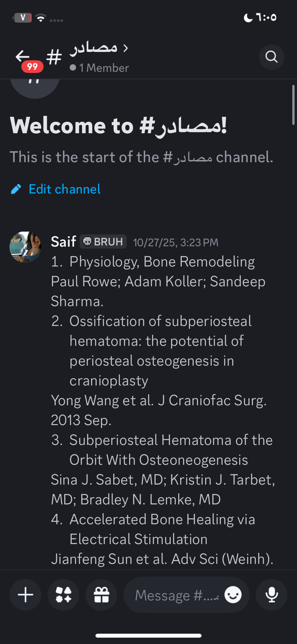Image resolution: width=297 pixels, height=644 pixels.
Task: Expand channel details via the header chevron
Action: pyautogui.click(x=126, y=48)
